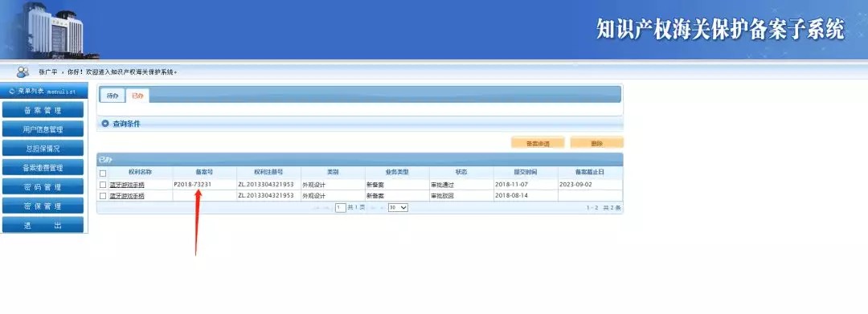
Task: Click the user avatar icon beside 张广平
Action: pos(23,71)
